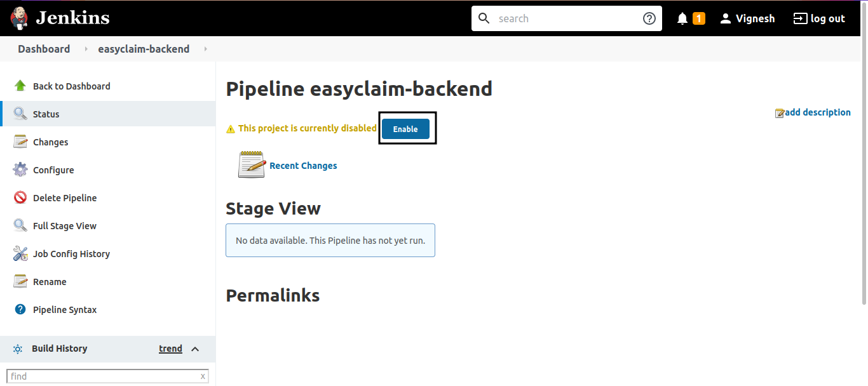868x386 pixels.
Task: Click the orange notification count badge
Action: click(699, 18)
